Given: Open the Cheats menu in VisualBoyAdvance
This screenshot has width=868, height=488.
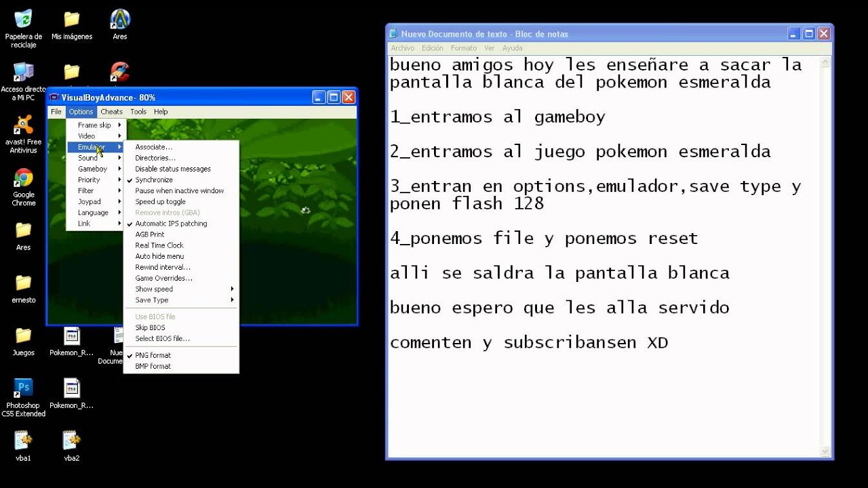Looking at the screenshot, I should click(111, 112).
